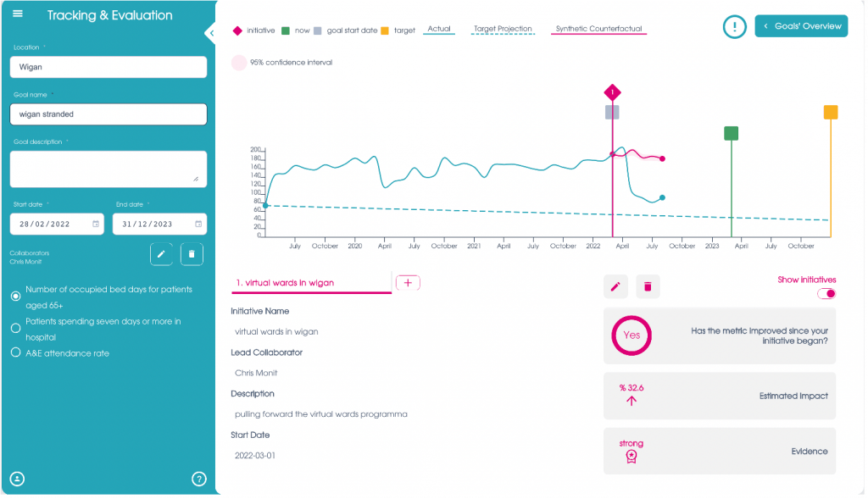This screenshot has height=499, width=868.
Task: Click the initiative 1 diamond marker on chart
Action: (612, 91)
